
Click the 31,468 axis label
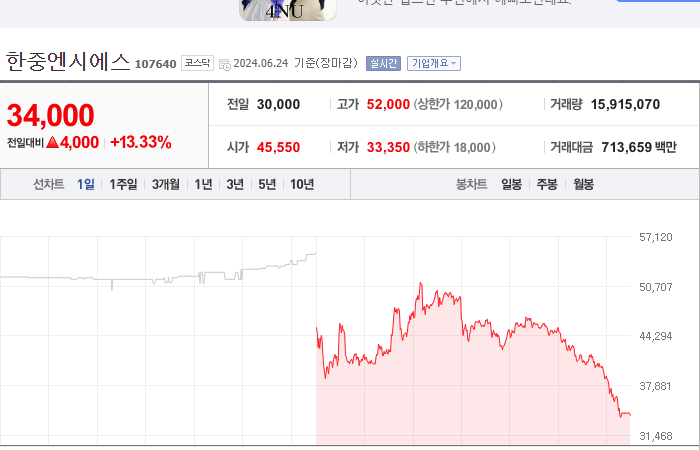point(655,436)
